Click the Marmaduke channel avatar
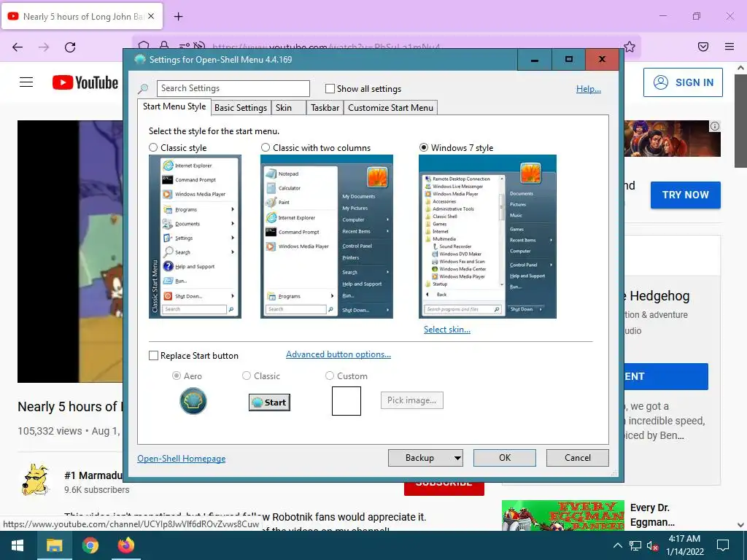The width and height of the screenshot is (747, 560). (x=36, y=480)
